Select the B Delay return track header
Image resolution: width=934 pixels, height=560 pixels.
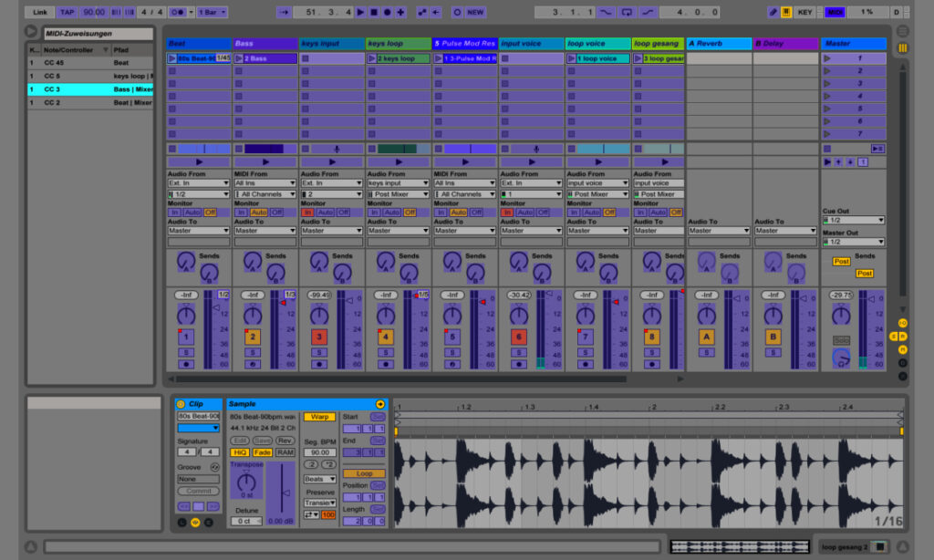785,44
